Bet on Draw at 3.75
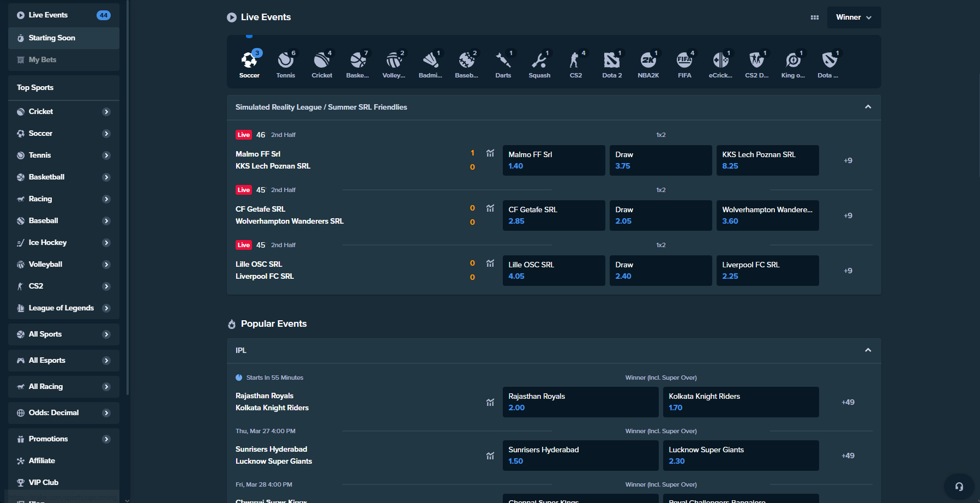The image size is (980, 503). (660, 160)
